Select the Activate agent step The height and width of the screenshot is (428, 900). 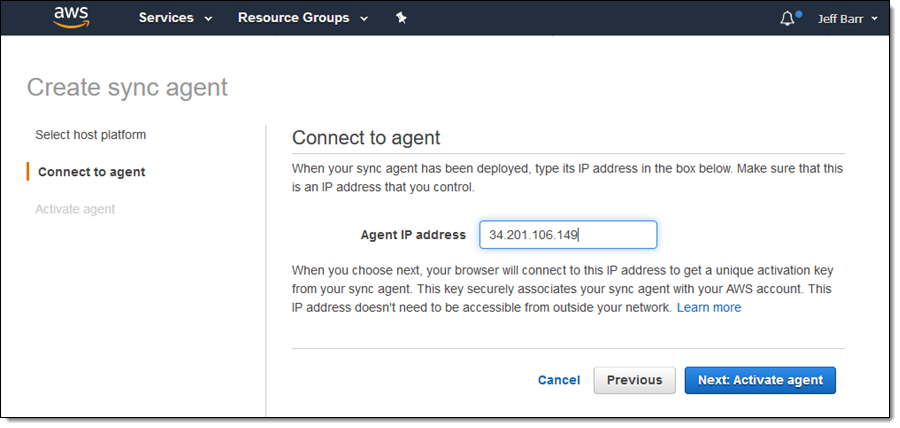(x=75, y=209)
